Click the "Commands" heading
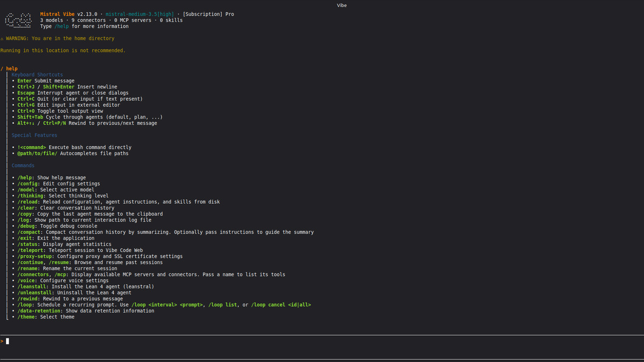The image size is (644, 362). (23, 165)
